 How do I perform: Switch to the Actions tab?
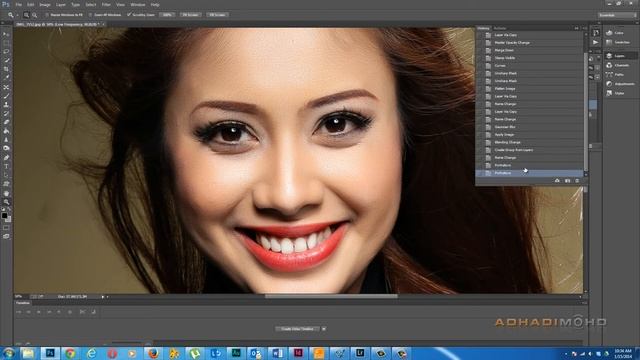(x=500, y=29)
